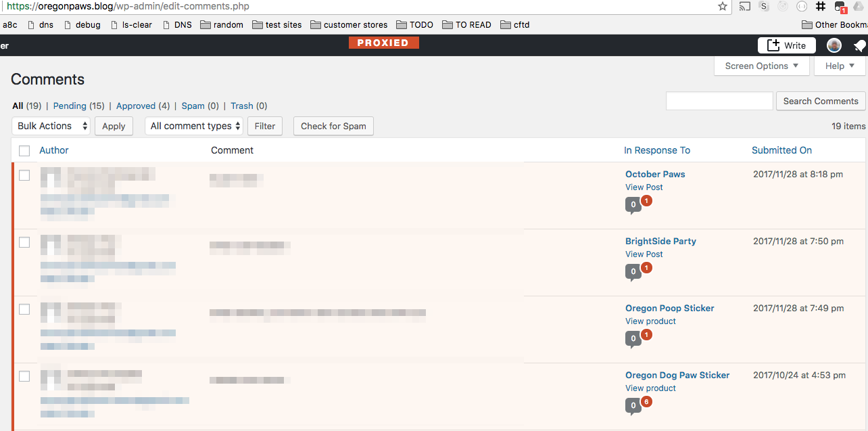Open the dns bookmark
Viewport: 868px width, 431px height.
pos(40,25)
